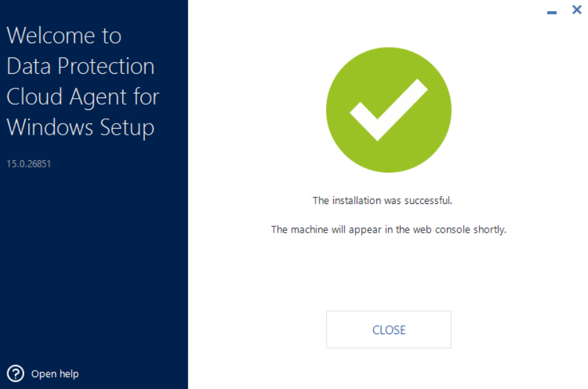Click the "Data Protection" title line
This screenshot has height=389, width=588.
click(x=80, y=67)
